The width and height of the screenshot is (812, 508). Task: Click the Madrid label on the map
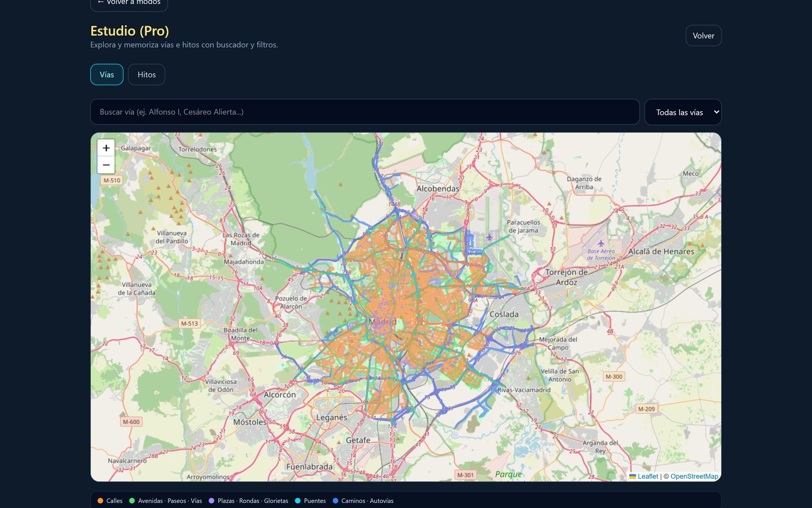[x=383, y=322]
